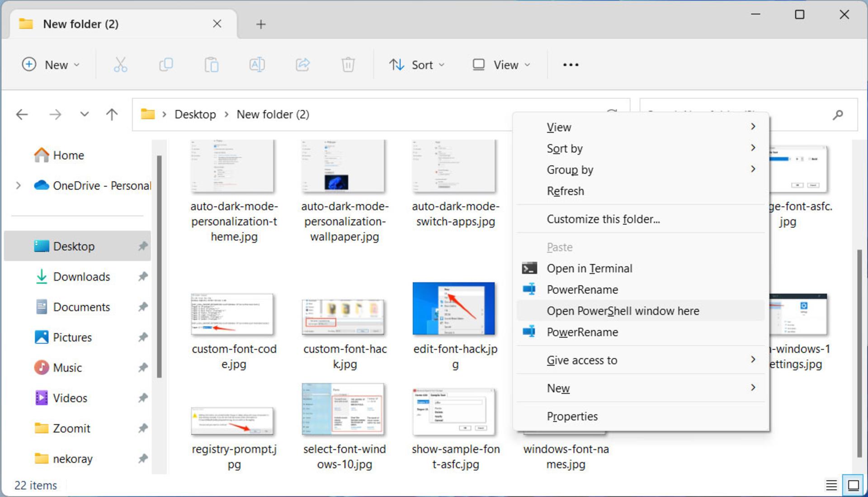Expand Give access to submenu
The height and width of the screenshot is (497, 868).
[x=641, y=360]
